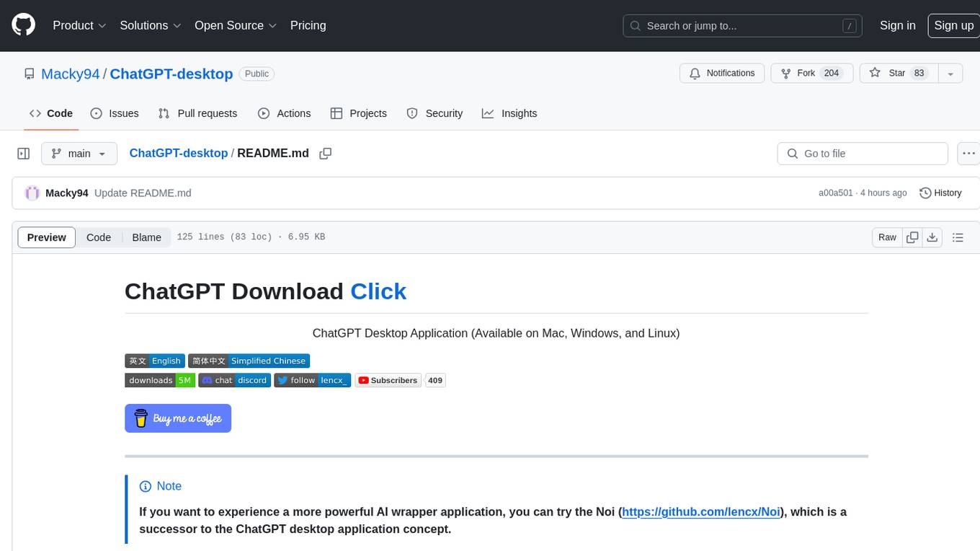Open the chat discord badge
The height and width of the screenshot is (551, 980).
[x=234, y=380]
